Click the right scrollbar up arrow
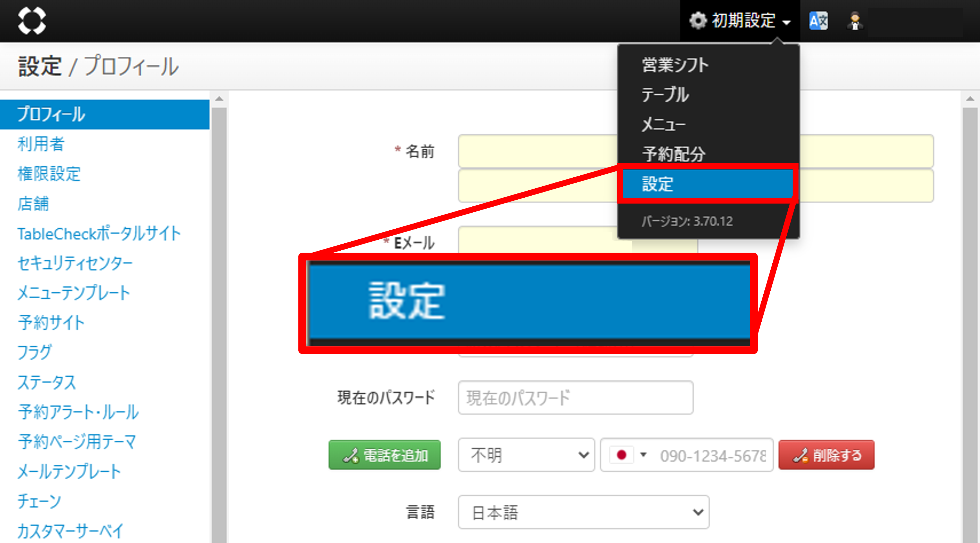Viewport: 980px width, 543px height. coord(970,99)
